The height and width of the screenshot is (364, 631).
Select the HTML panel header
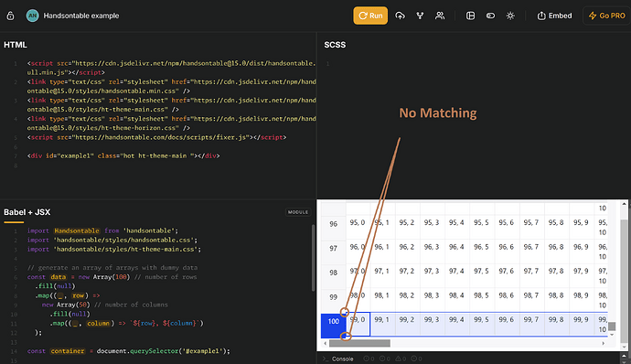(16, 45)
